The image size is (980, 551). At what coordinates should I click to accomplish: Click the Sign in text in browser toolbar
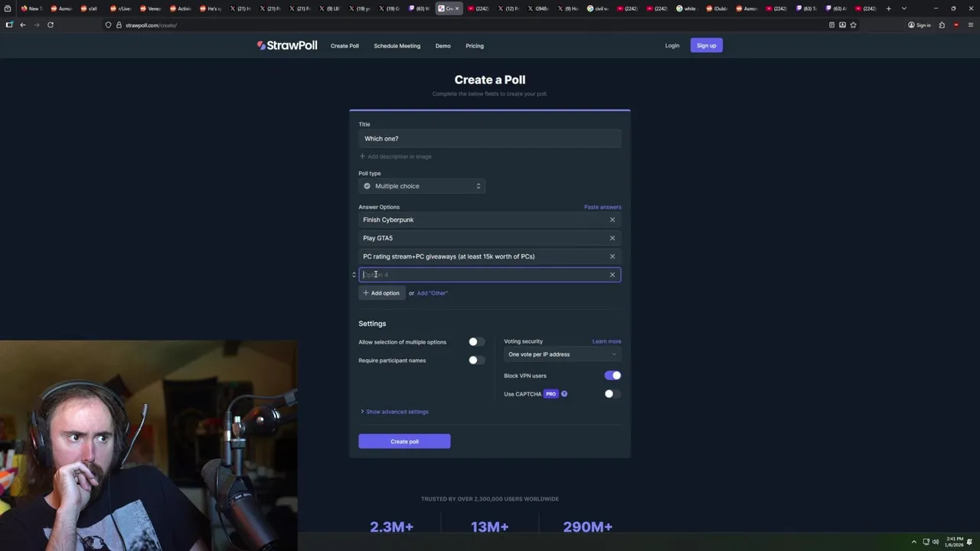tap(924, 25)
